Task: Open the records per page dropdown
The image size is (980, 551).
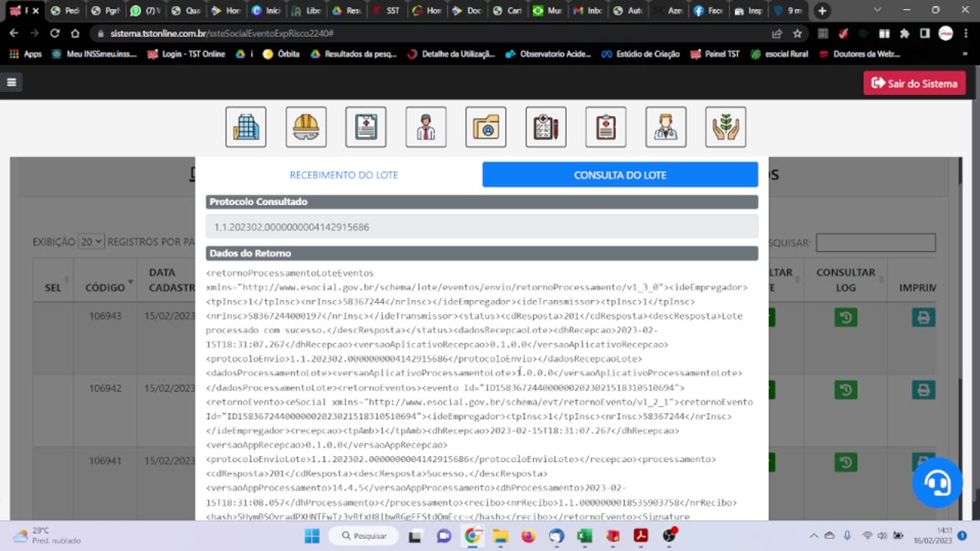Action: pos(90,242)
